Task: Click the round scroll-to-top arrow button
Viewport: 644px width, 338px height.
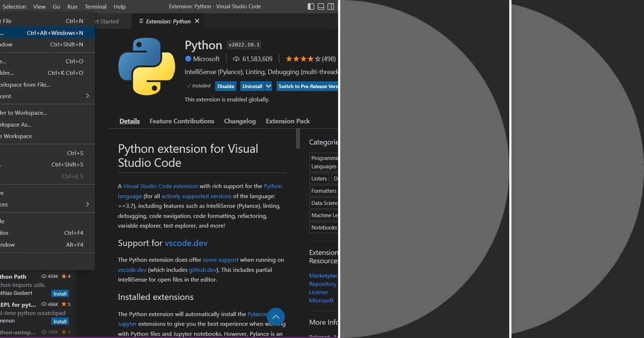Action: (276, 317)
